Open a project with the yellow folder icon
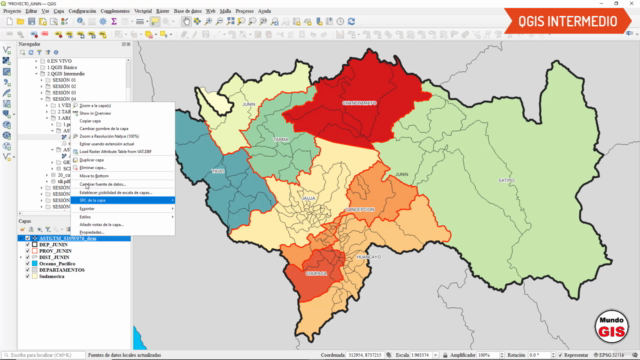 tap(20, 22)
